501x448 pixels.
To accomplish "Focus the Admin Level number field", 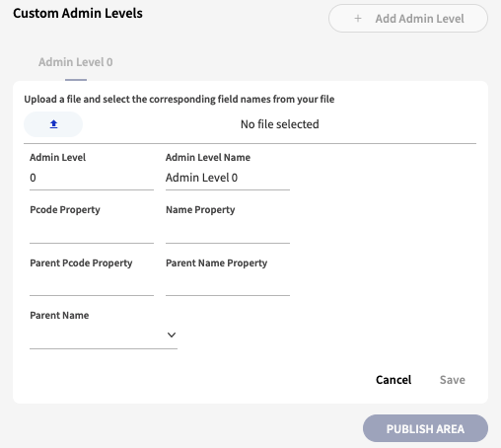I will tap(92, 178).
